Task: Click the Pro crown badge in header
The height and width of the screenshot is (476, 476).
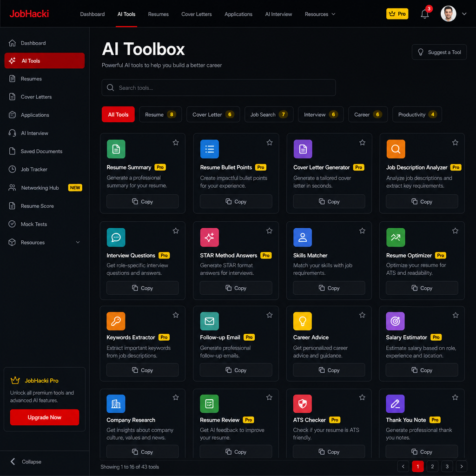Action: coord(397,13)
